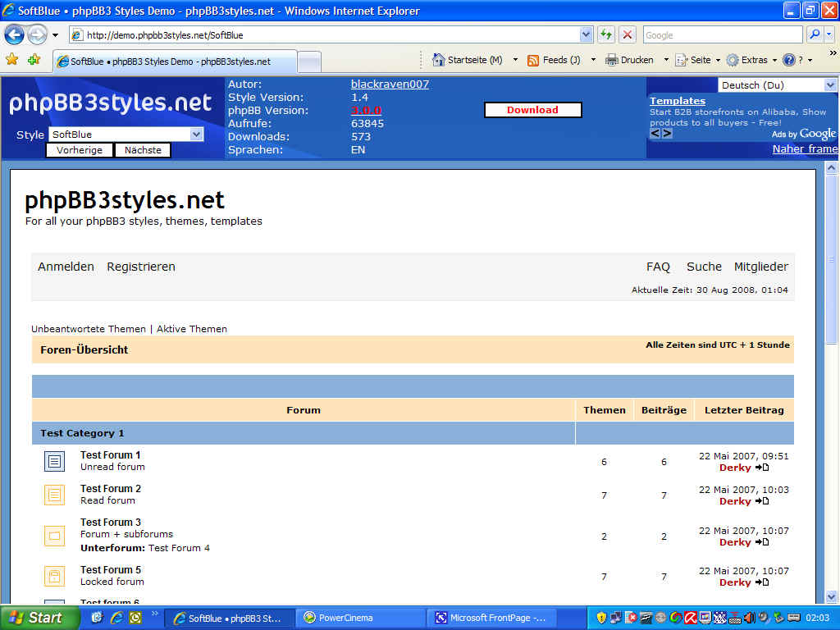Click the Test Forum 5 locked icon

coord(54,576)
